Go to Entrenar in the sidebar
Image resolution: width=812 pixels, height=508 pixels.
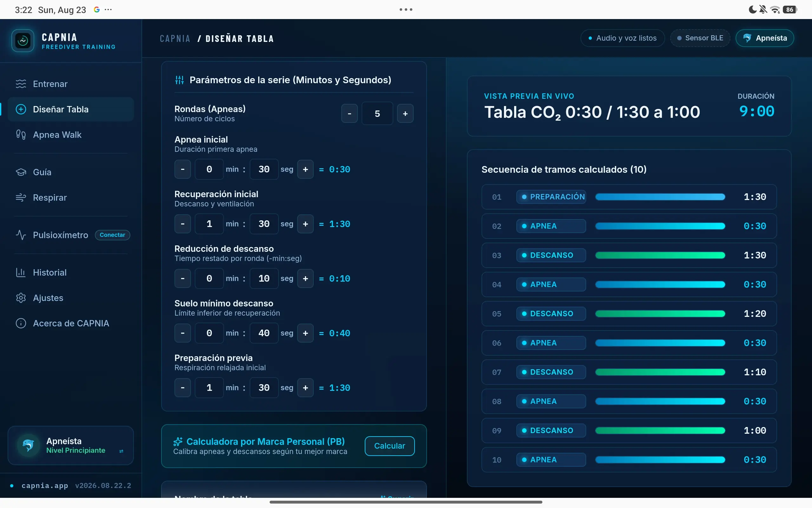pyautogui.click(x=71, y=84)
